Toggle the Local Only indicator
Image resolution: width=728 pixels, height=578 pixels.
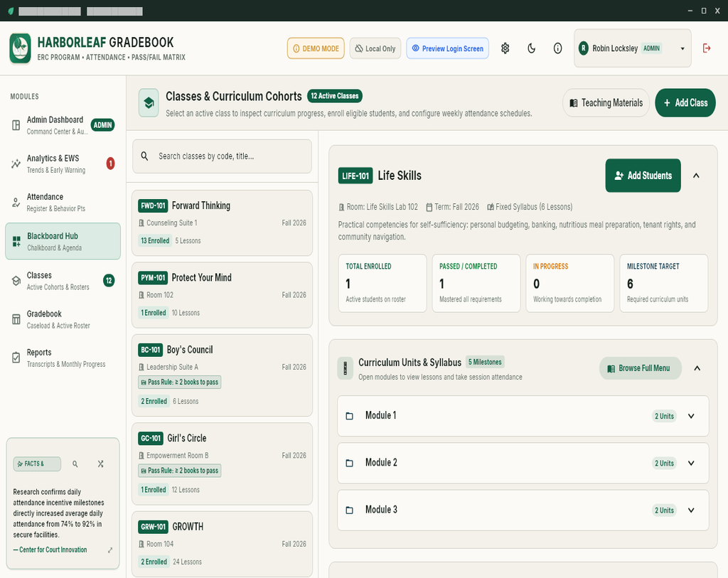point(375,48)
